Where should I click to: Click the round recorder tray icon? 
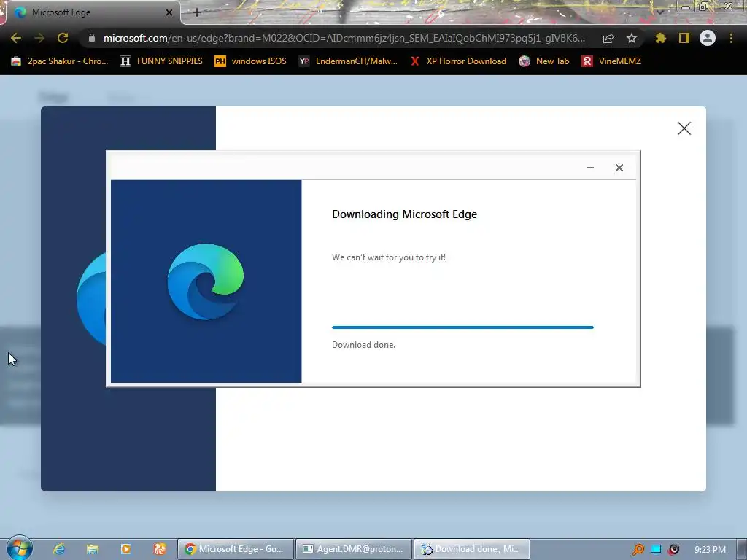coord(673,549)
